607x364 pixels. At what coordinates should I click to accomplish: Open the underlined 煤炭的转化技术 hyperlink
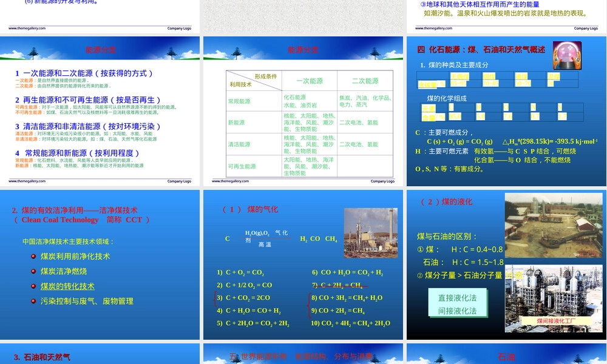pyautogui.click(x=67, y=286)
